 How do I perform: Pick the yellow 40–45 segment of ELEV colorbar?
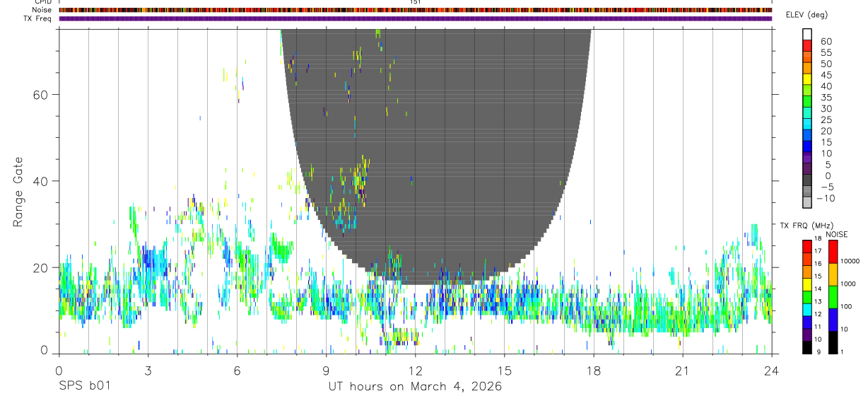pos(807,79)
